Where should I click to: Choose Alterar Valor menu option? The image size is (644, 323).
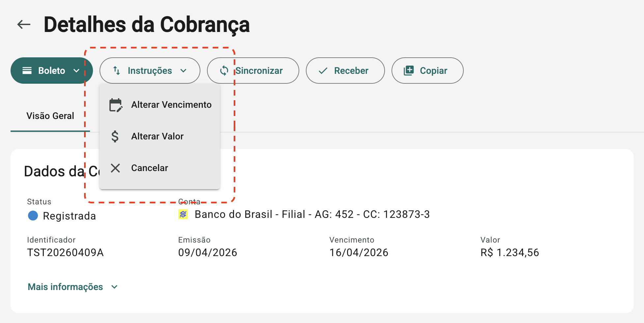tap(157, 136)
